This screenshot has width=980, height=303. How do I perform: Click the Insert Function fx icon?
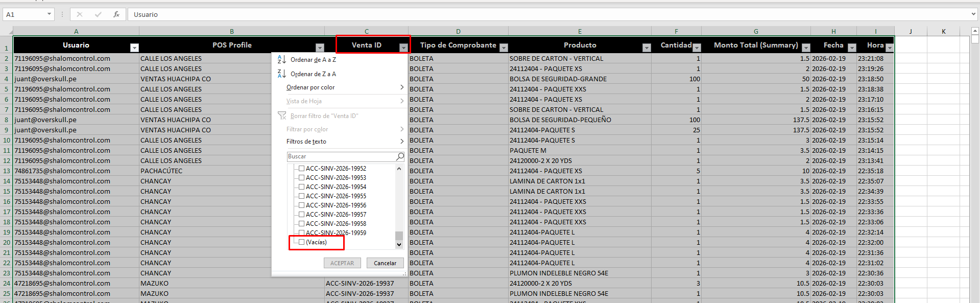click(x=116, y=14)
